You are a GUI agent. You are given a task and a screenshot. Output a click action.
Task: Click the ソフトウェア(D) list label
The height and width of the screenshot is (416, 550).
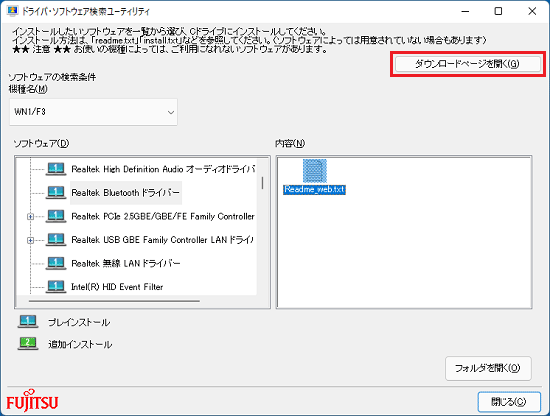coord(41,143)
